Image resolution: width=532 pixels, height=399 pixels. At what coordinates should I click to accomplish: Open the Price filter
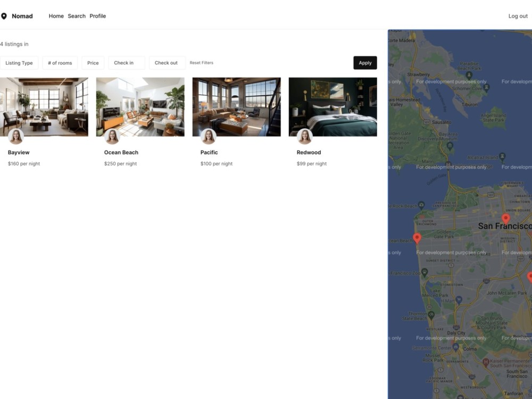tap(93, 63)
